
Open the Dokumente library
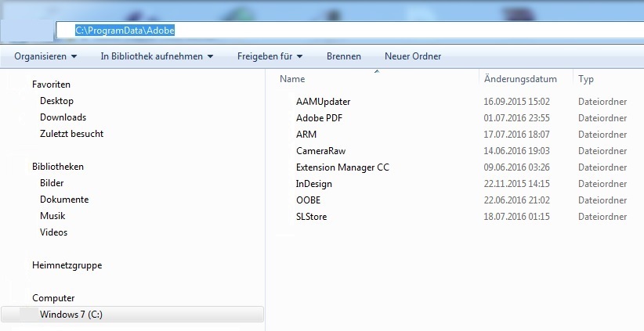(64, 200)
